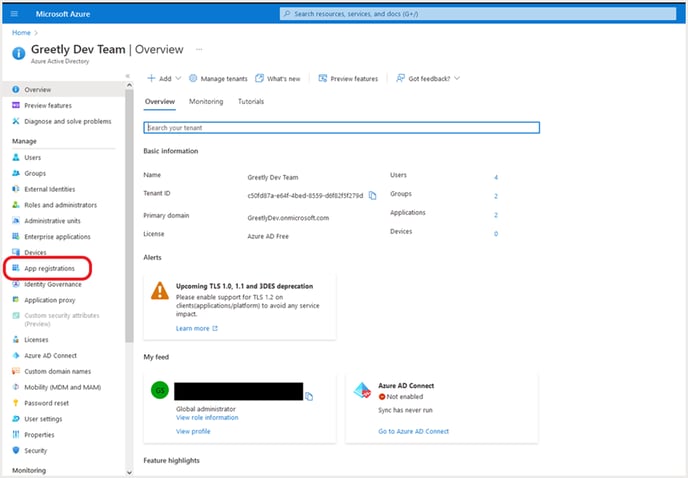This screenshot has height=478, width=688.
Task: Click the Overview info icon in sidebar
Action: click(x=16, y=90)
